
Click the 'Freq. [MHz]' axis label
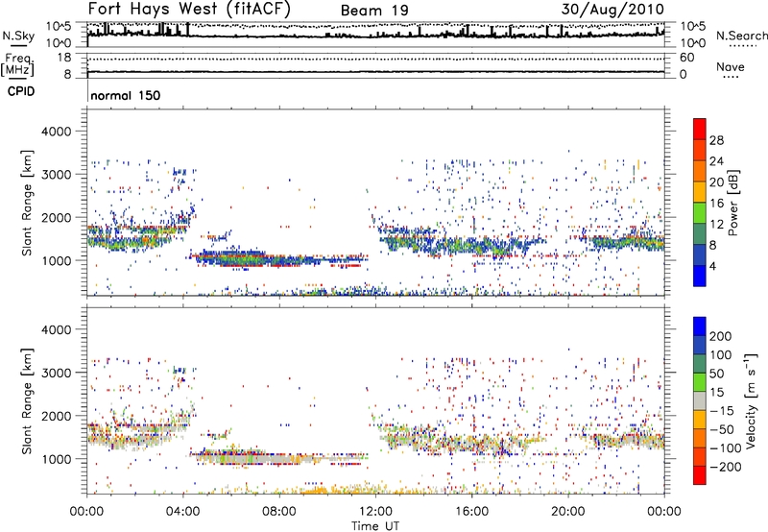click(x=18, y=65)
